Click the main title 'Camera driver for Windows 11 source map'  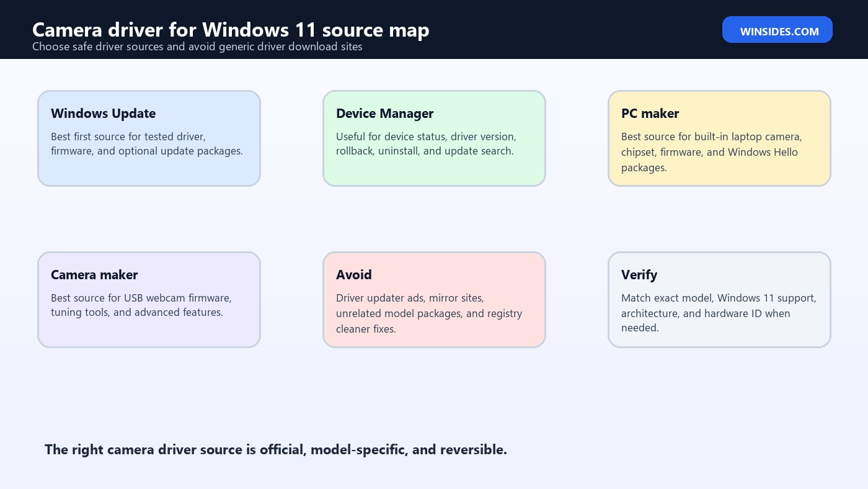(x=231, y=30)
